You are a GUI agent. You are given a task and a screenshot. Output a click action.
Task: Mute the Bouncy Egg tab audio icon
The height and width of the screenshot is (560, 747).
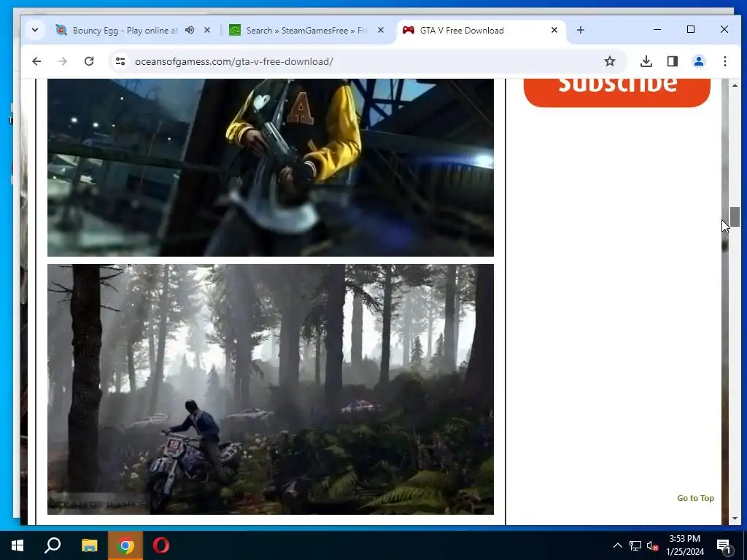pos(190,30)
